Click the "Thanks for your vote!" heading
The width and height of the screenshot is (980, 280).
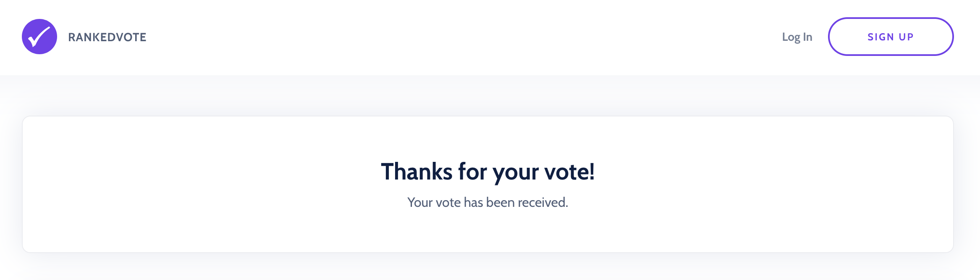487,172
